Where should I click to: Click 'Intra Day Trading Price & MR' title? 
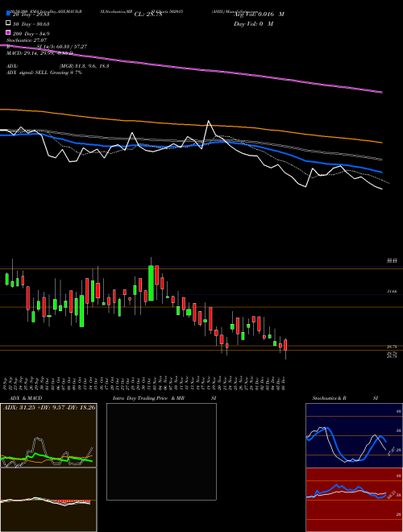[x=148, y=398]
